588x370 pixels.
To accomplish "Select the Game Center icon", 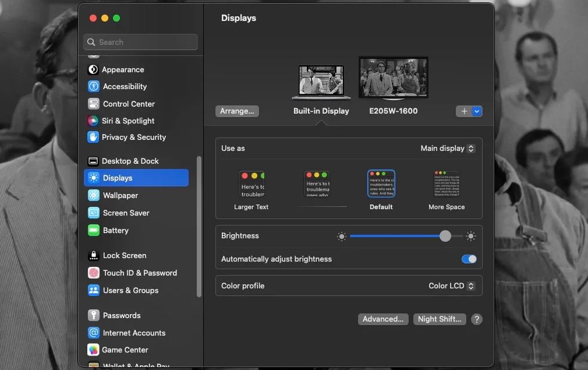I will pos(93,350).
